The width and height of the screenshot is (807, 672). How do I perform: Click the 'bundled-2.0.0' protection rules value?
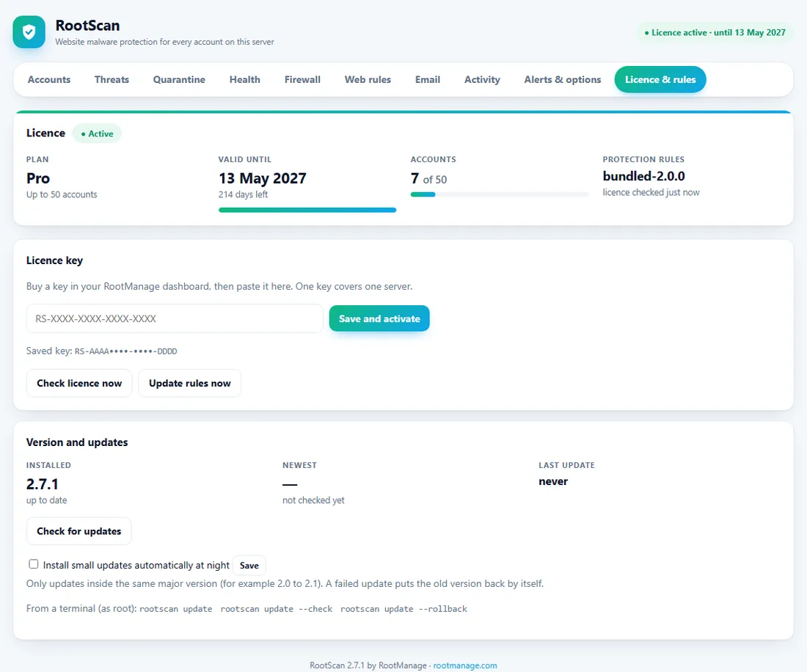644,176
